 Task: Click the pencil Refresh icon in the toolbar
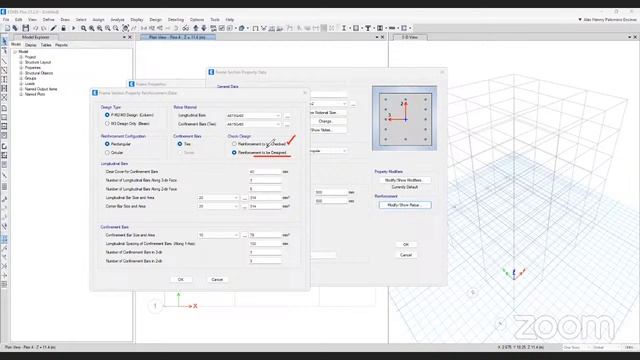pyautogui.click(x=53, y=28)
